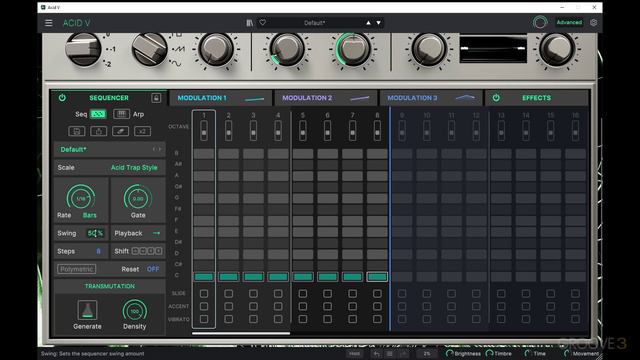
Task: Click the Hold button in bottom bar
Action: [x=355, y=353]
